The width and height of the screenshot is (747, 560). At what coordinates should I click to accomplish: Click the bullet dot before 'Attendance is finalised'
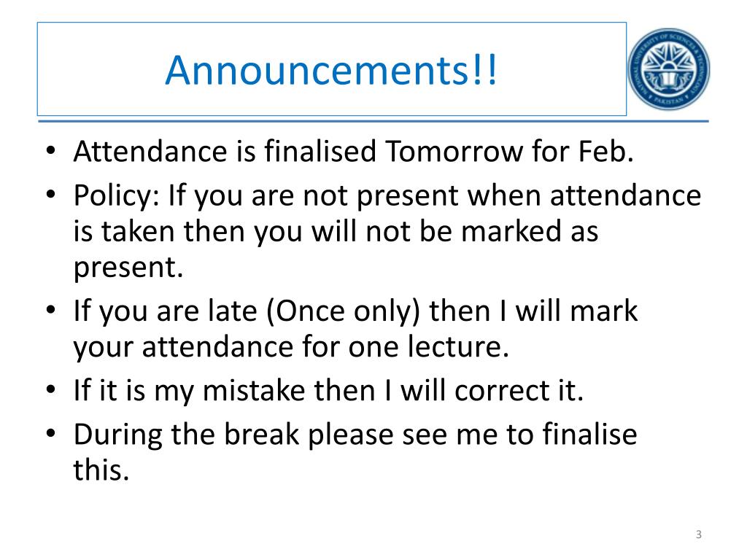point(51,151)
